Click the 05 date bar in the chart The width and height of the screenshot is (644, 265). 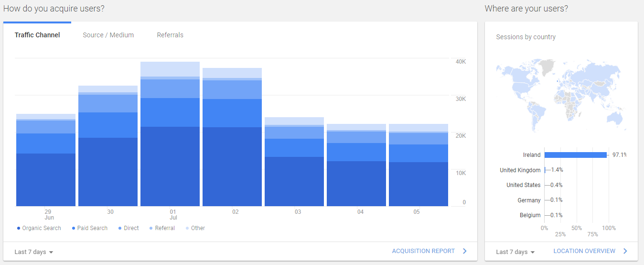point(419,165)
